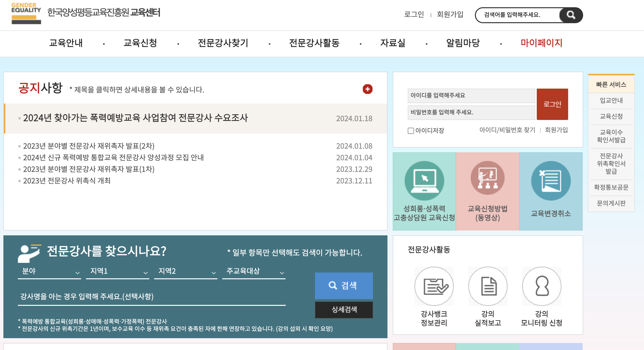Click the GENDER EQUALITY logo
The width and height of the screenshot is (644, 350).
coord(26,13)
